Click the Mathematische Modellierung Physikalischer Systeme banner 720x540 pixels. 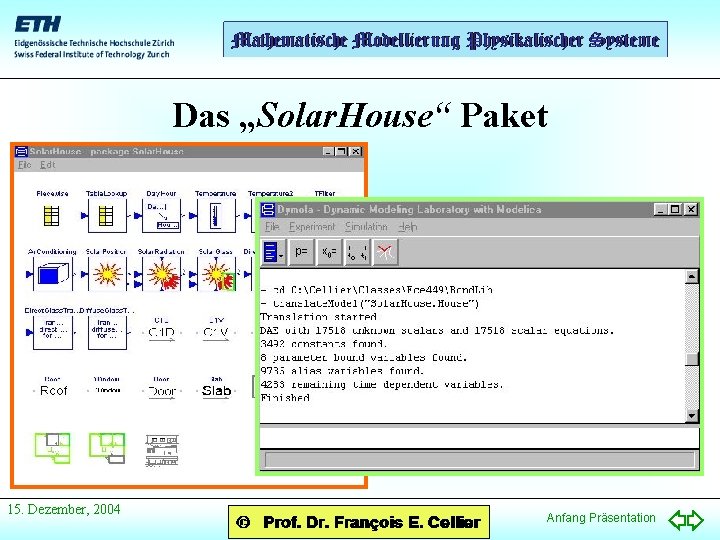click(445, 39)
